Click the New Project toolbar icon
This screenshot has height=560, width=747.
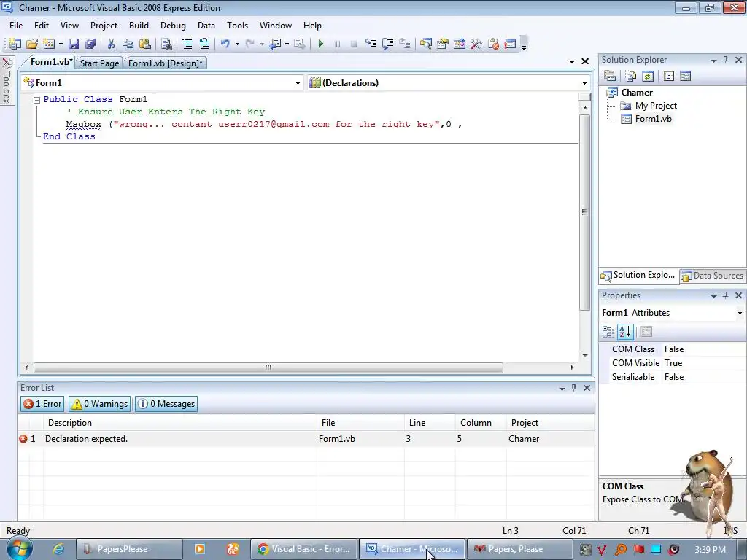[15, 44]
